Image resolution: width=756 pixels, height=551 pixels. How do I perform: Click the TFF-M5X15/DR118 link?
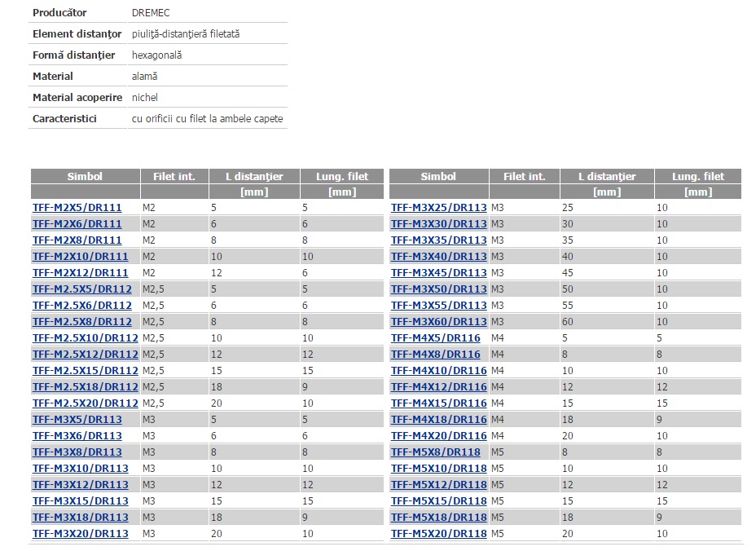439,500
